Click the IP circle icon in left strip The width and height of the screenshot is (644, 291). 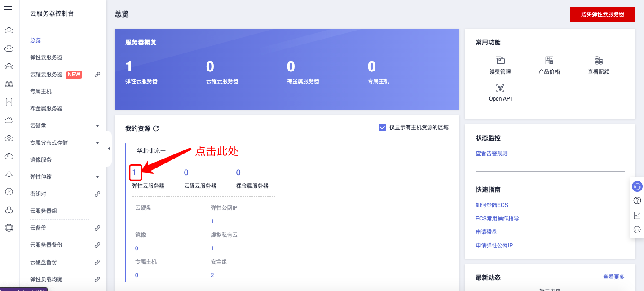9,192
